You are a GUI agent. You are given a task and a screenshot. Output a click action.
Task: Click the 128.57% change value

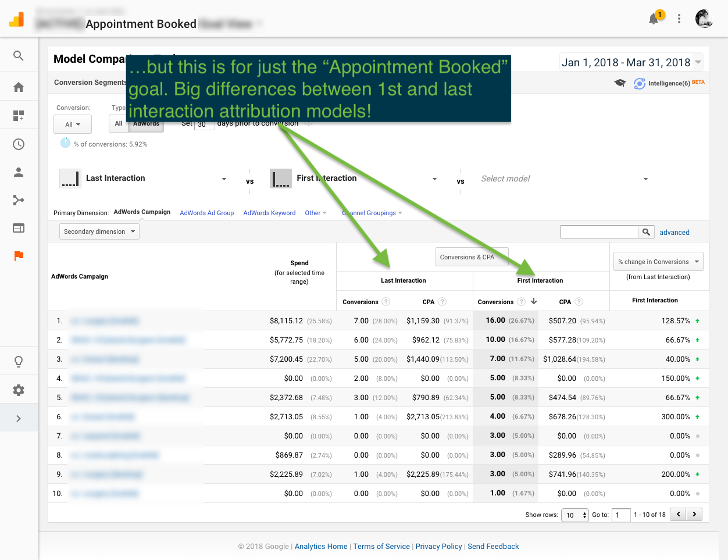point(676,321)
